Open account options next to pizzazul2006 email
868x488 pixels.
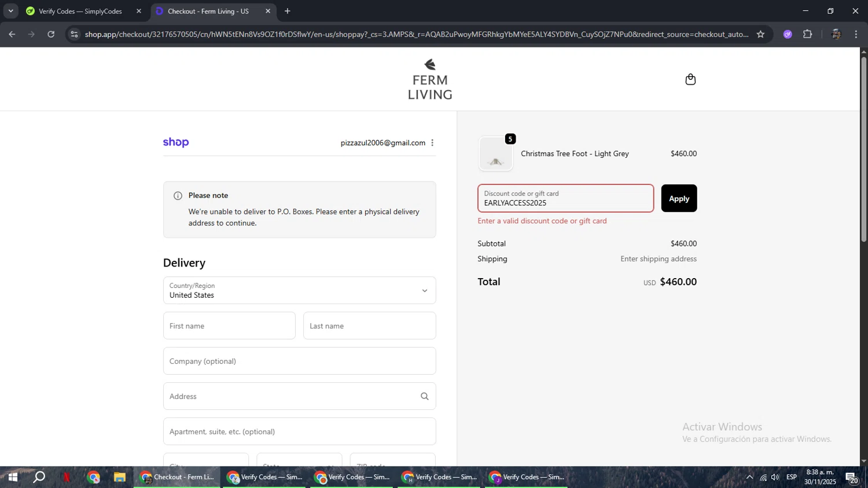click(432, 143)
